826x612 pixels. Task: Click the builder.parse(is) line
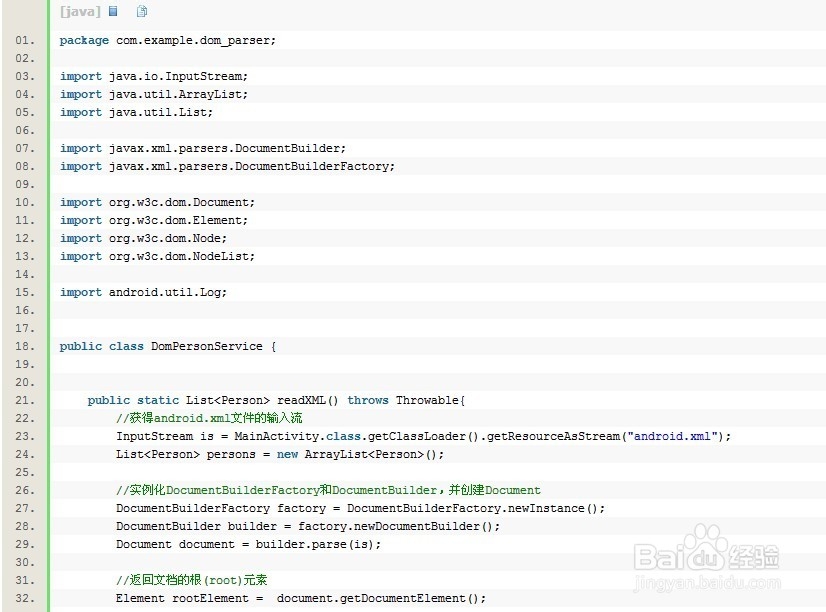(248, 544)
